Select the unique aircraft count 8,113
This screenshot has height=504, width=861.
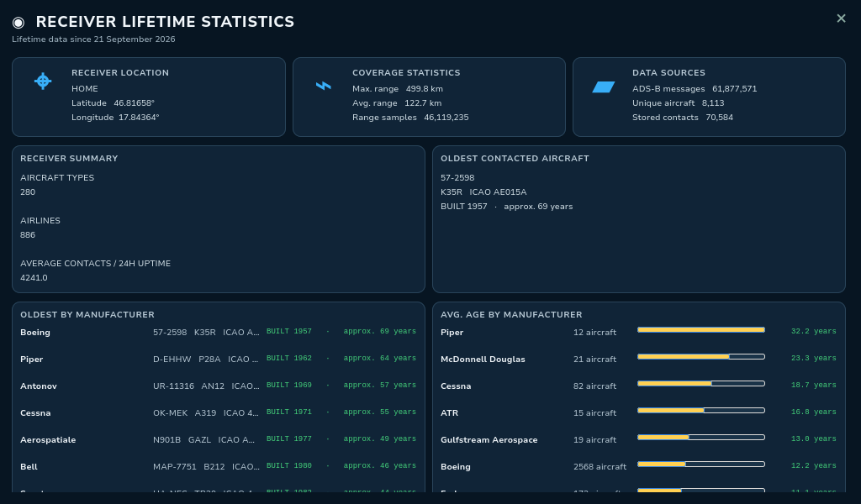click(713, 103)
